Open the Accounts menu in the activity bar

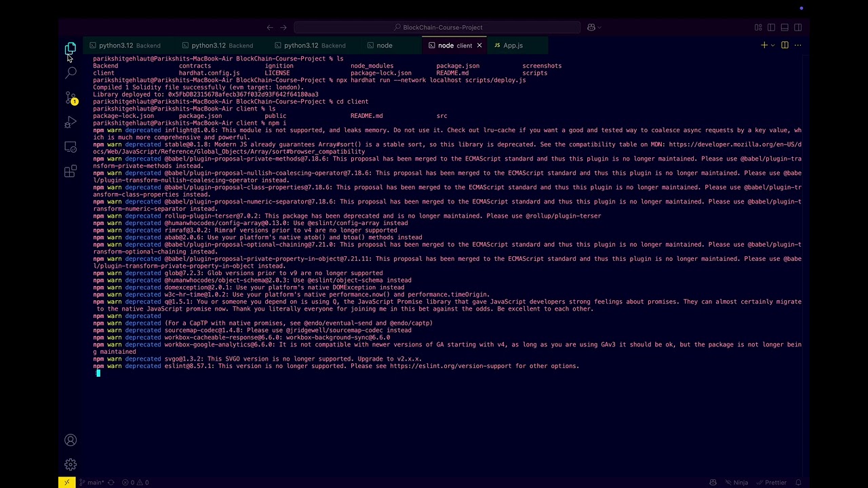click(71, 441)
